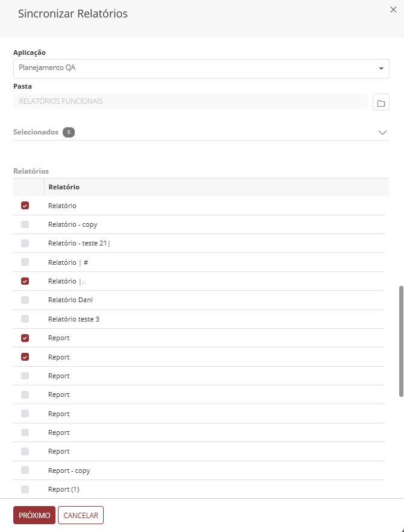Screen dimensions: 404x532
Task: Close the Sincronizar Relatórios dialog
Action: 394,9
